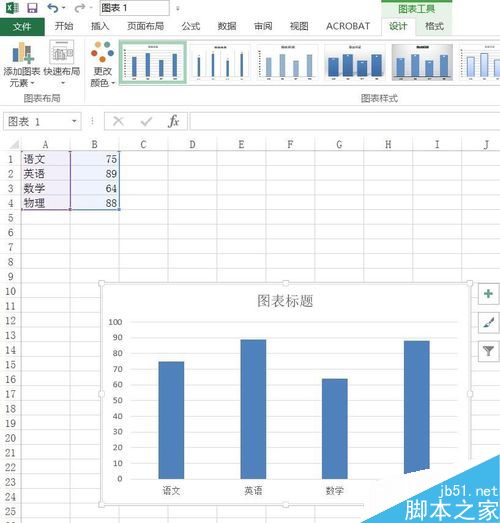Viewport: 500px width, 523px height.
Task: Select cell B2 with value 89
Action: point(95,174)
